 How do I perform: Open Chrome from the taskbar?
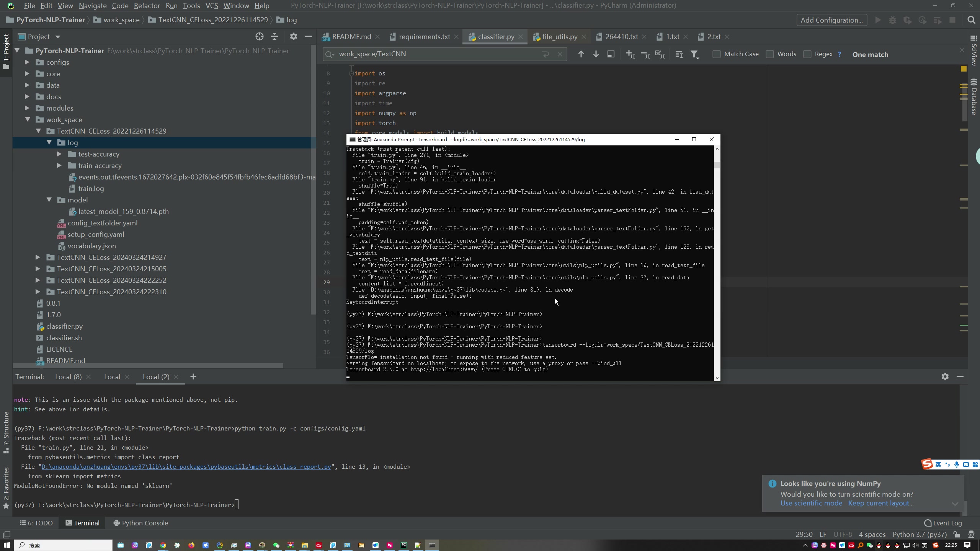(x=163, y=545)
